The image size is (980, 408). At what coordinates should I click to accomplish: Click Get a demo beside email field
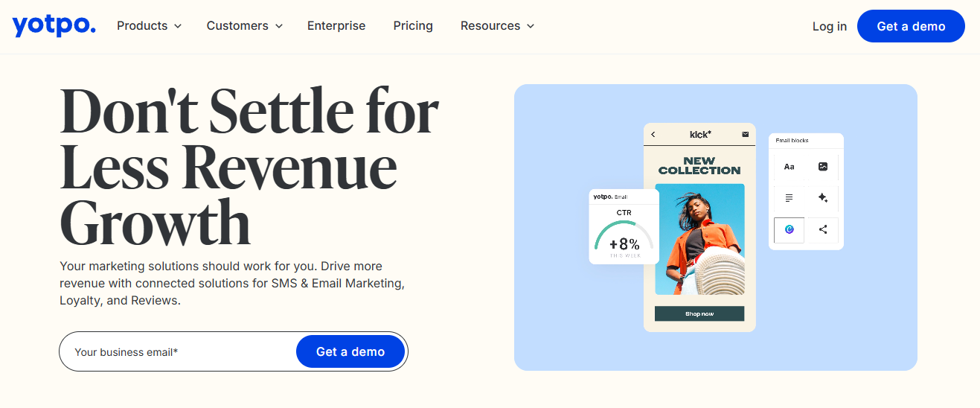(350, 351)
